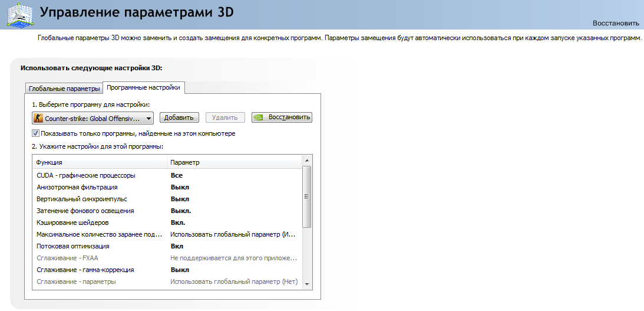This screenshot has width=644, height=311.
Task: Click "Выкл" value for Анизотропная фильтрация
Action: [x=180, y=187]
